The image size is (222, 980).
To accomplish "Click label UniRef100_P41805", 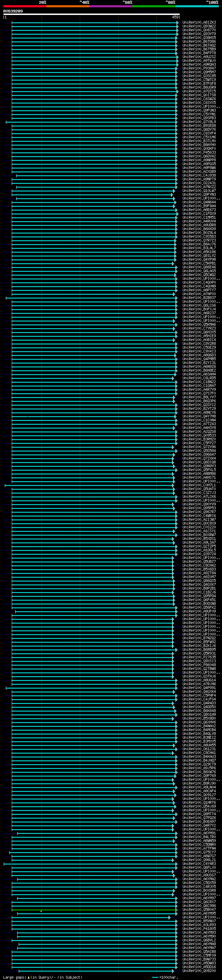I will pos(199,929).
